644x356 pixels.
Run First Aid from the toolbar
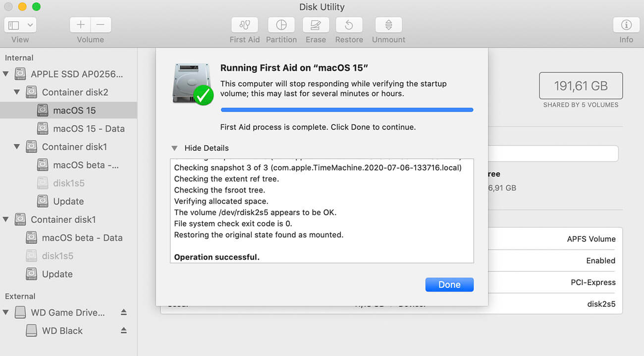pyautogui.click(x=245, y=25)
